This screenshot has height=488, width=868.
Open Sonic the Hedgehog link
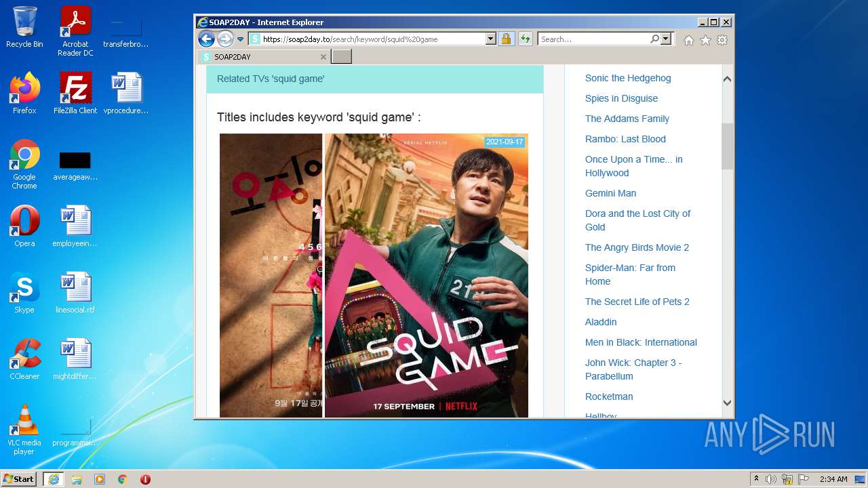pos(628,78)
